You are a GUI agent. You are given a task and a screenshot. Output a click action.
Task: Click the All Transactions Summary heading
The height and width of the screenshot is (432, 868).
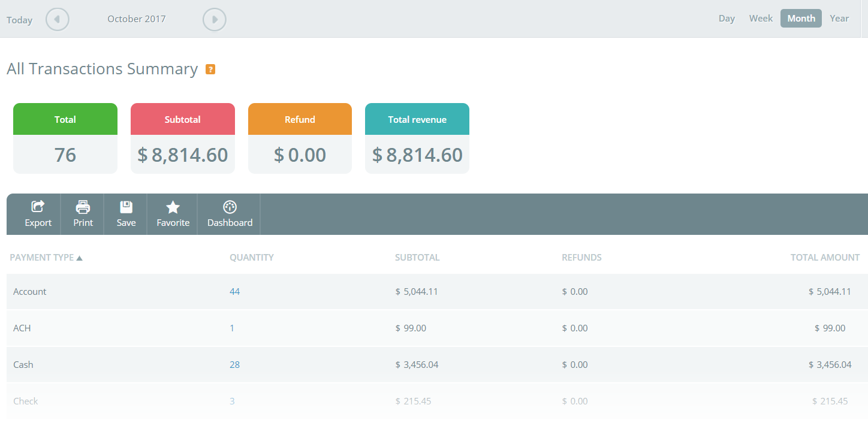(x=102, y=69)
